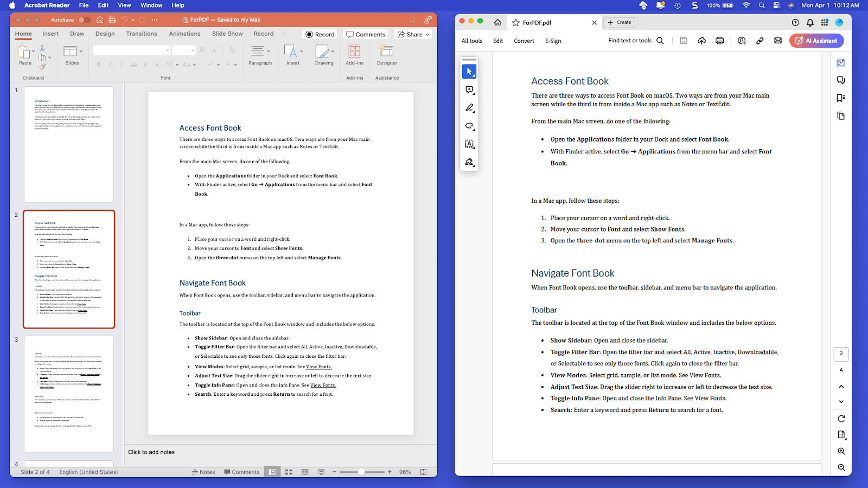Go to next page in Acrobat
Viewport: 868px width, 488px height.
(841, 402)
